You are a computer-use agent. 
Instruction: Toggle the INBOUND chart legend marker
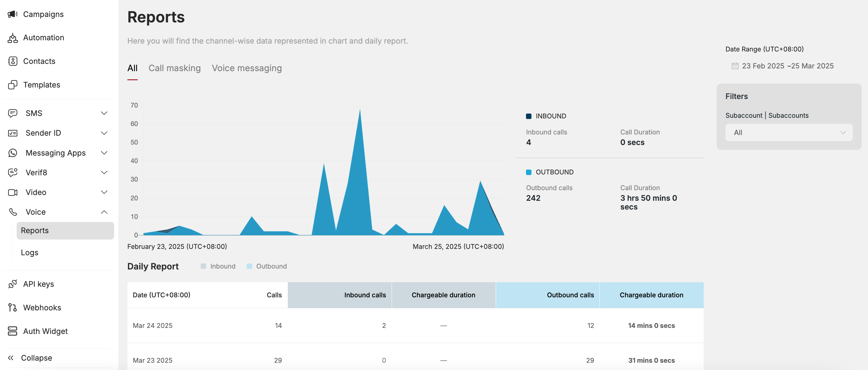click(x=528, y=116)
